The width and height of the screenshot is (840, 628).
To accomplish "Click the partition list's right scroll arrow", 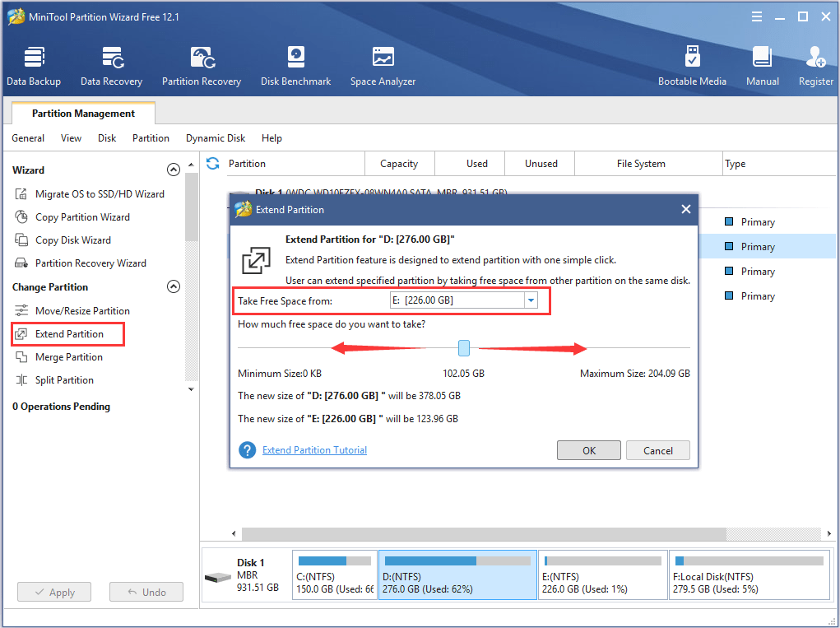I will (829, 533).
